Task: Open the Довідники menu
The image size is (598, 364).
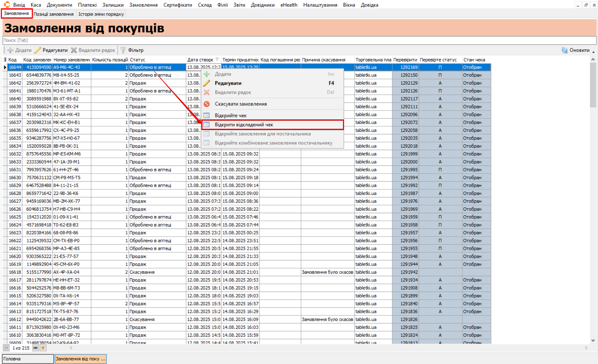Action: [x=262, y=5]
